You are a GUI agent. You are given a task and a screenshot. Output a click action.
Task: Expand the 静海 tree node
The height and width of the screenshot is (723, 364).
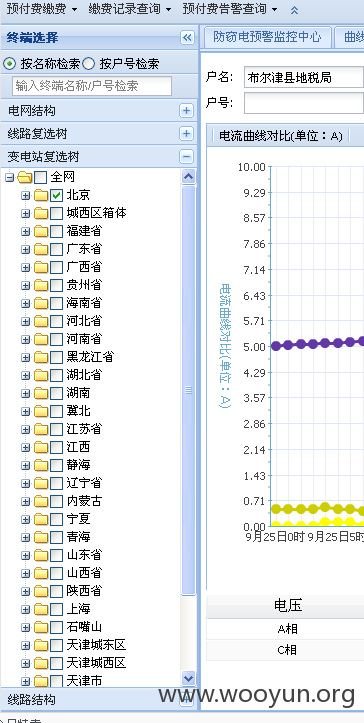click(25, 465)
